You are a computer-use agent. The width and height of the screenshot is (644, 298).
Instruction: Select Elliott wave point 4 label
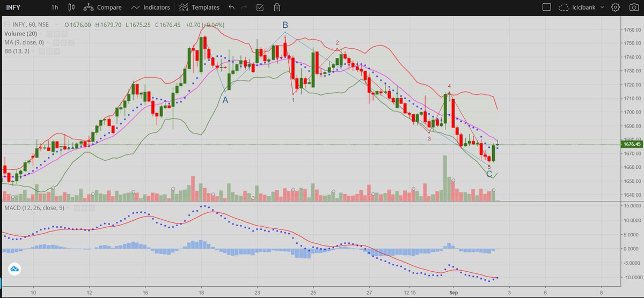point(449,86)
